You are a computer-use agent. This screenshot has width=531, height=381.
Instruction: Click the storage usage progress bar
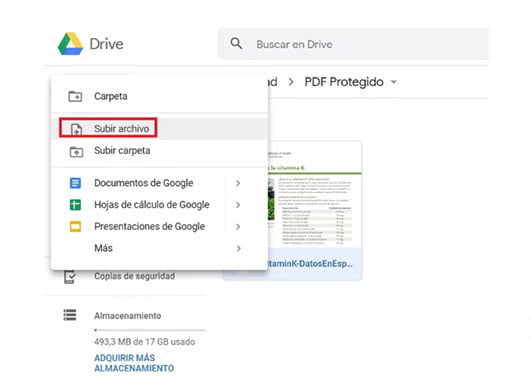(x=150, y=330)
